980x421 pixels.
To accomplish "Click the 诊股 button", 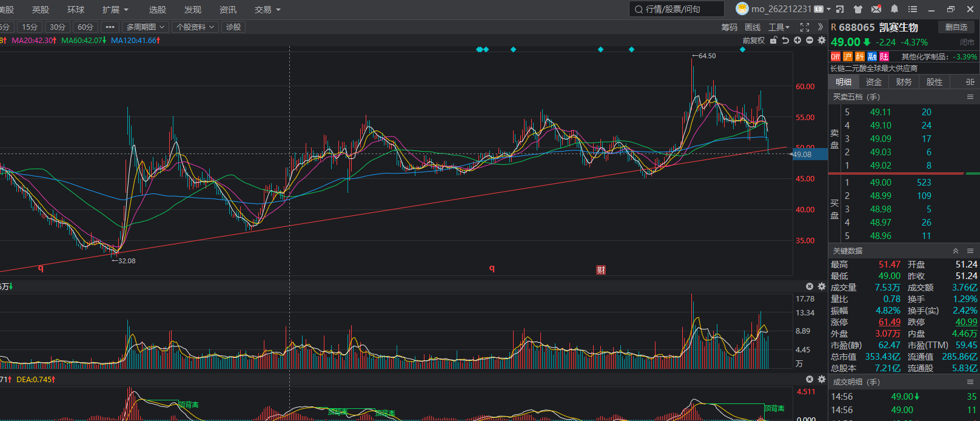I will click(233, 27).
